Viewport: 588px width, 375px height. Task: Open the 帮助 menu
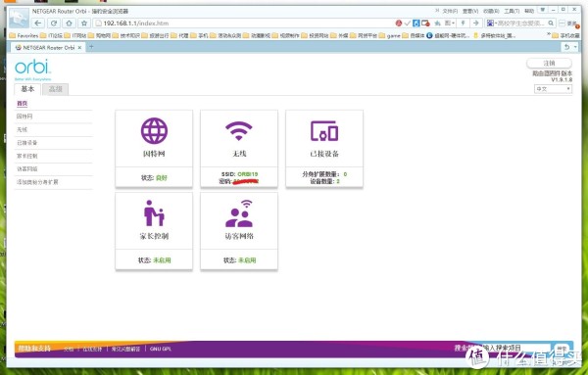coord(529,11)
